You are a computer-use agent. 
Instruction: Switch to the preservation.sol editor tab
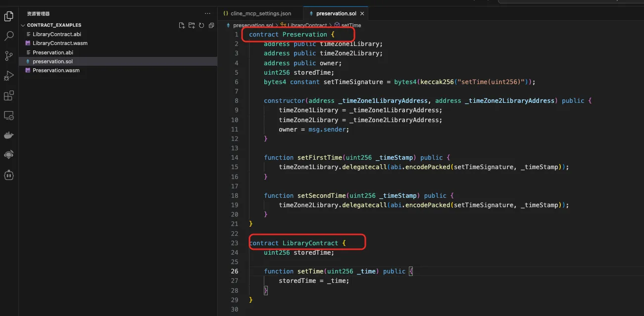click(336, 13)
